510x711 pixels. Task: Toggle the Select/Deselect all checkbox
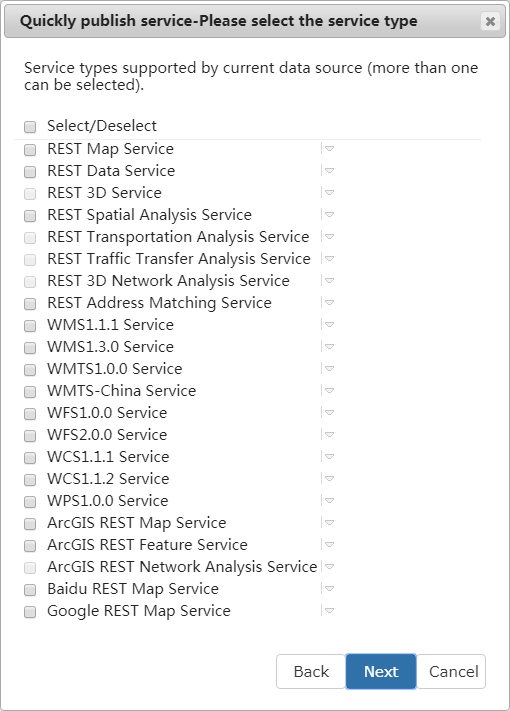30,127
